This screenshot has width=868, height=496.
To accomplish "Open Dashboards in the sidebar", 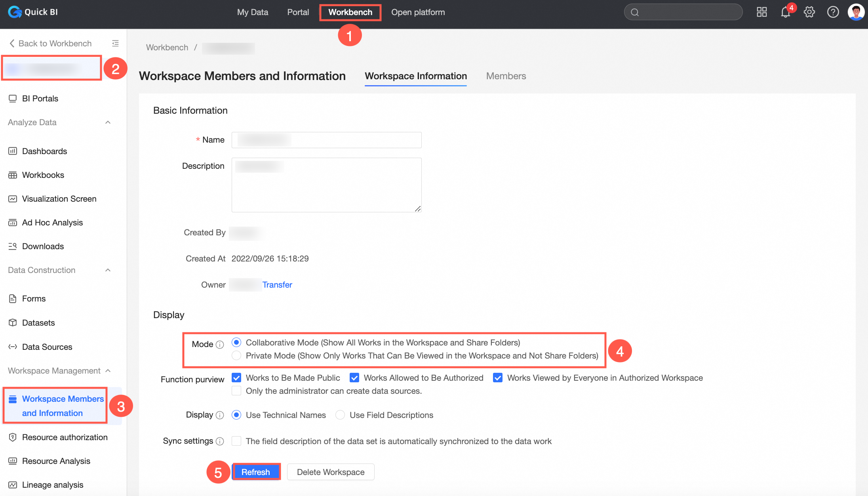I will point(44,151).
